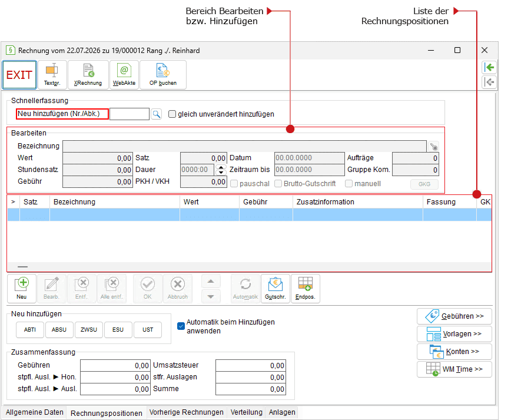Open the Gutschr. credit note button
This screenshot has width=508, height=420.
275,288
